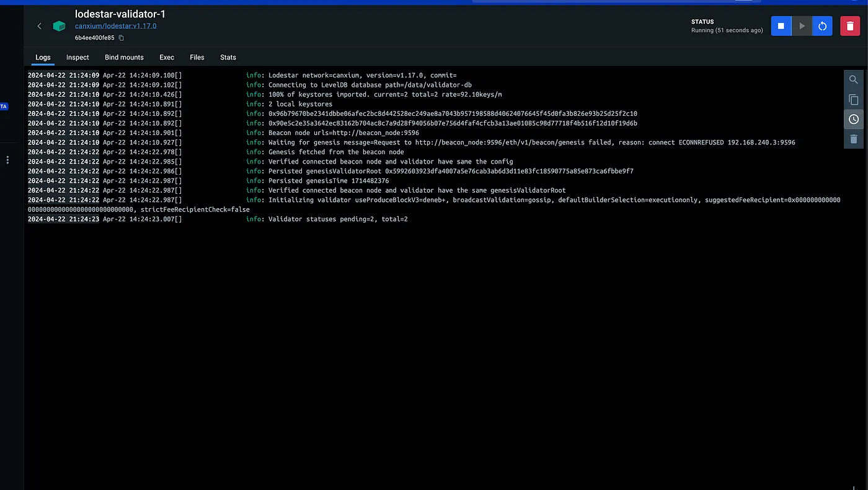Click the Validator statuses pending log line
Image resolution: width=868 pixels, height=490 pixels.
coord(338,219)
